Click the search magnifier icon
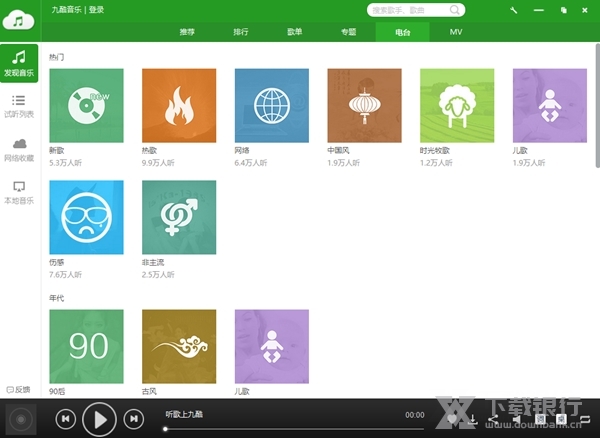This screenshot has height=438, width=600. (x=454, y=10)
